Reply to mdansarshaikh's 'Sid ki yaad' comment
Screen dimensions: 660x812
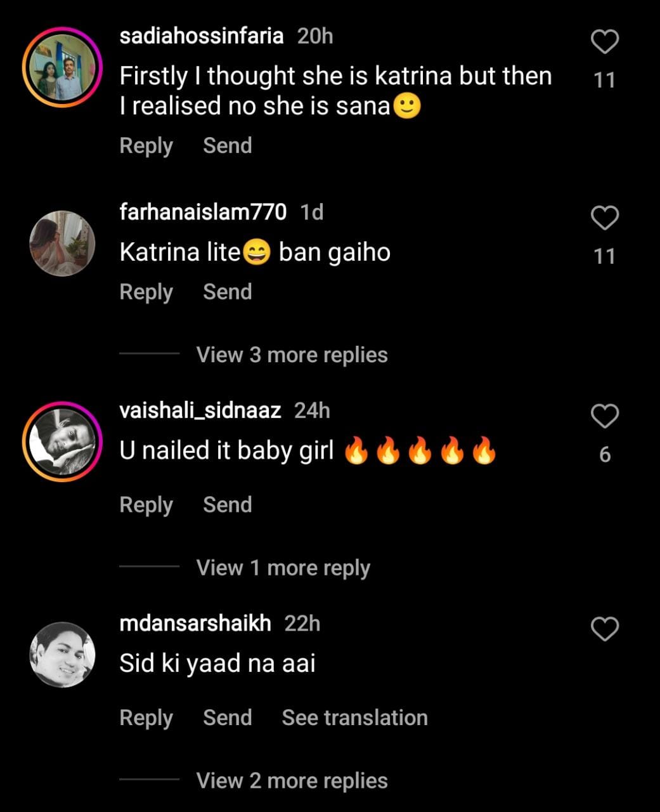146,717
